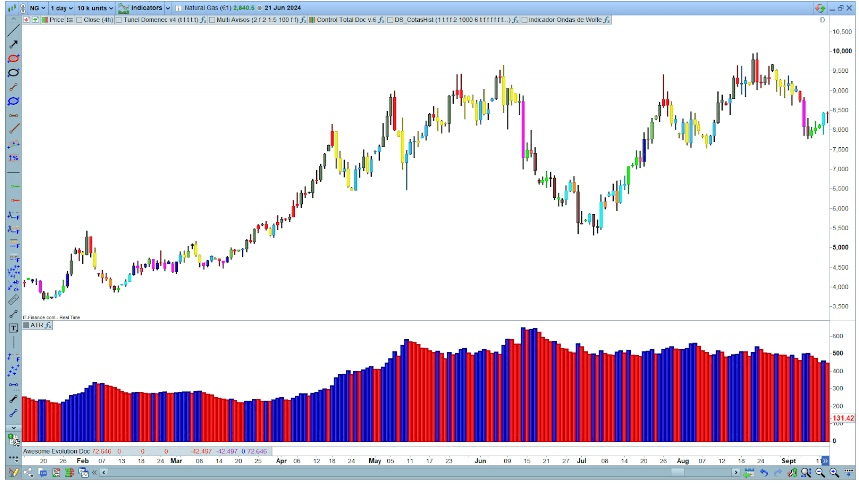Click the 21 Jun 2024 date text

click(x=283, y=8)
